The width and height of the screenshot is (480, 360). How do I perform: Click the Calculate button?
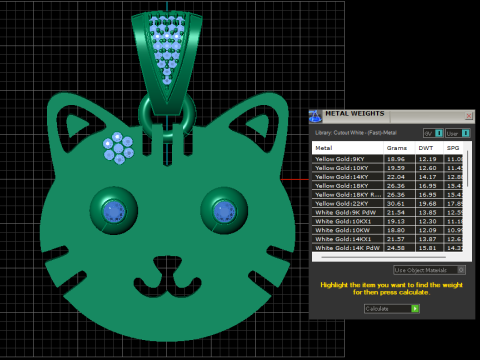(x=392, y=309)
